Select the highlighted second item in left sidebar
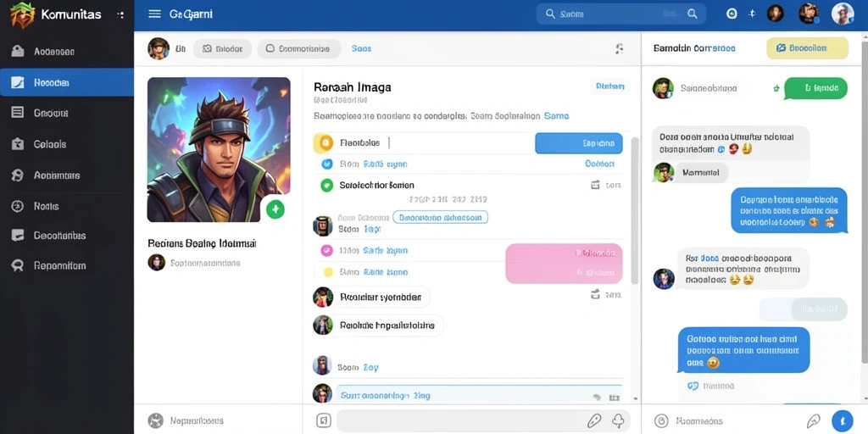This screenshot has width=868, height=434. 67,82
